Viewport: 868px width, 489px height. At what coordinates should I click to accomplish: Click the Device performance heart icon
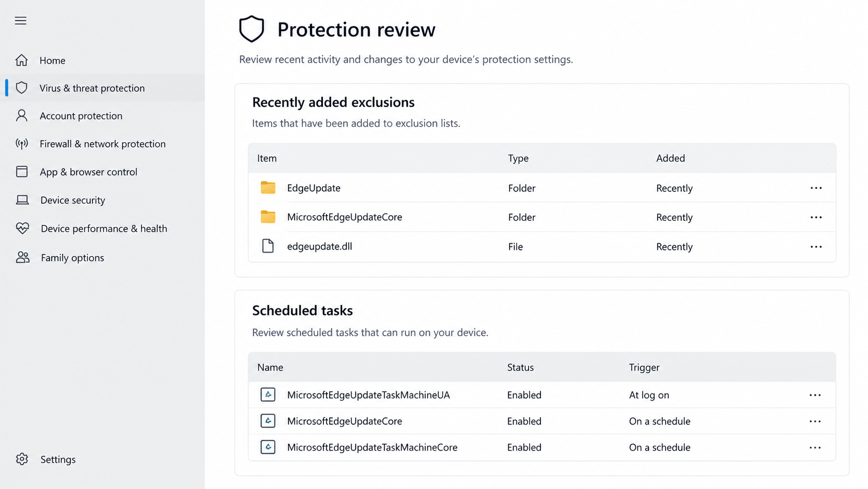pos(22,228)
